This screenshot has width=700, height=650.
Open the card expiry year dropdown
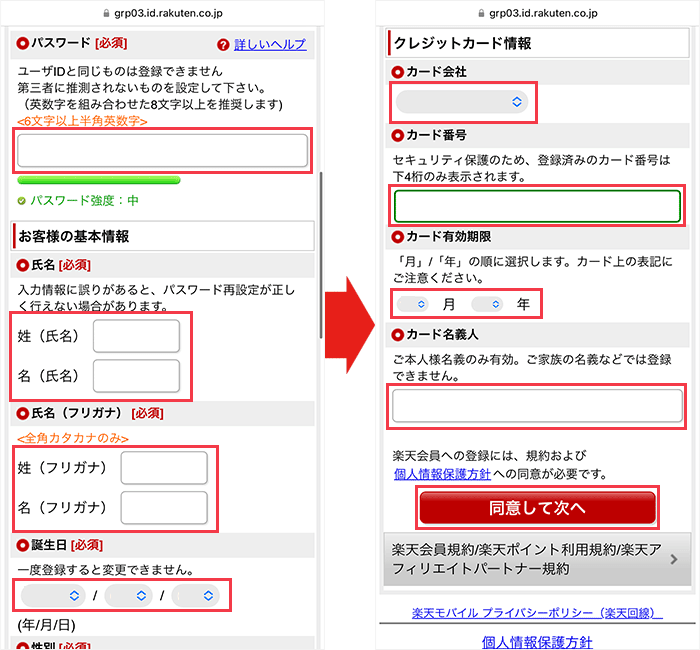pos(487,304)
